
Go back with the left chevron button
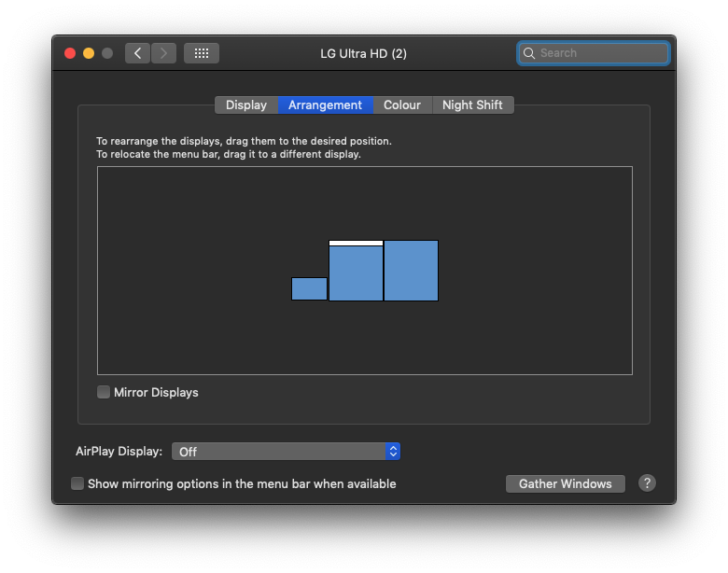(137, 53)
